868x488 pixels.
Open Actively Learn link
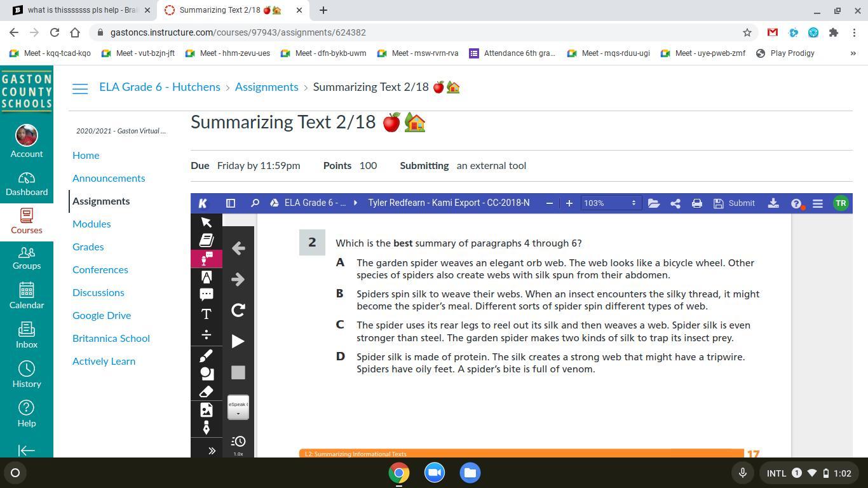(104, 361)
